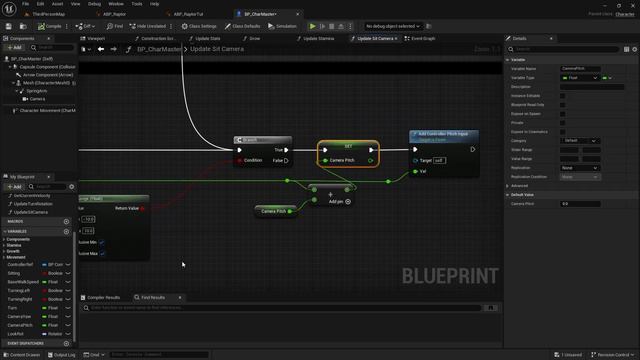Expand the Growth variable category
Viewport: 640px width, 360px height.
4,251
